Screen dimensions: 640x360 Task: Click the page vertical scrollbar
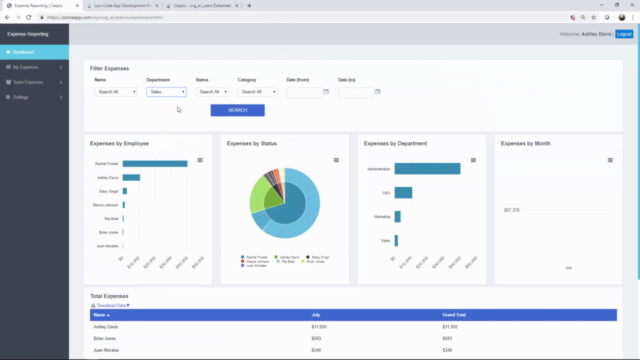[x=638, y=152]
